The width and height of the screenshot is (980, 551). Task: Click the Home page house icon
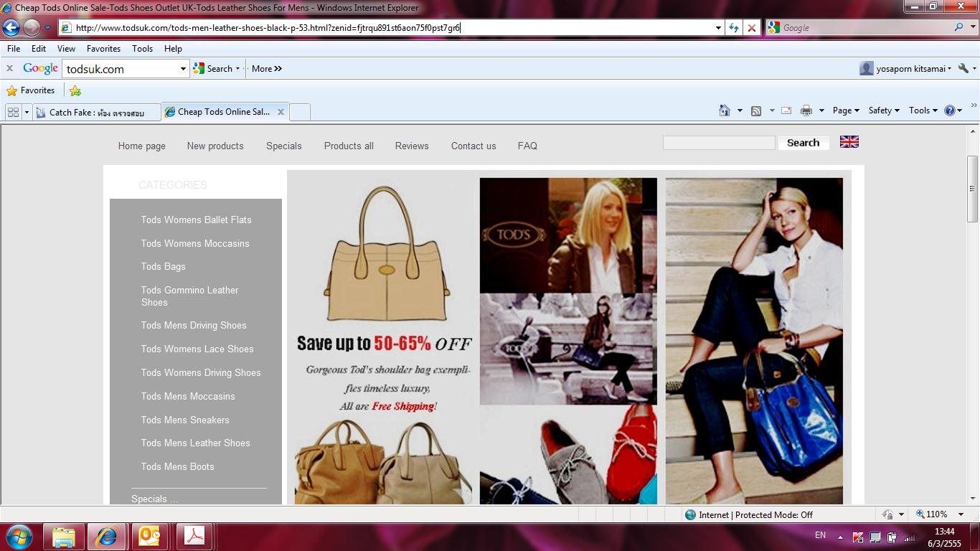click(725, 110)
